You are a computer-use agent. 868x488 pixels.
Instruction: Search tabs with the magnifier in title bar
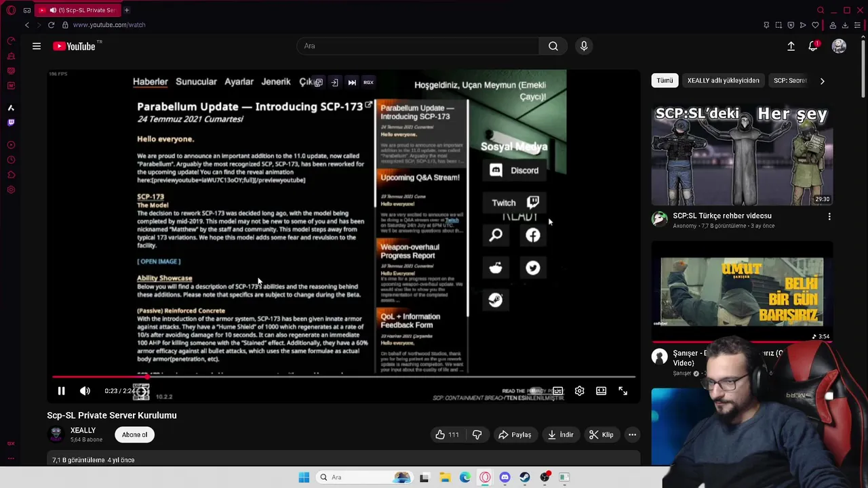pos(821,10)
